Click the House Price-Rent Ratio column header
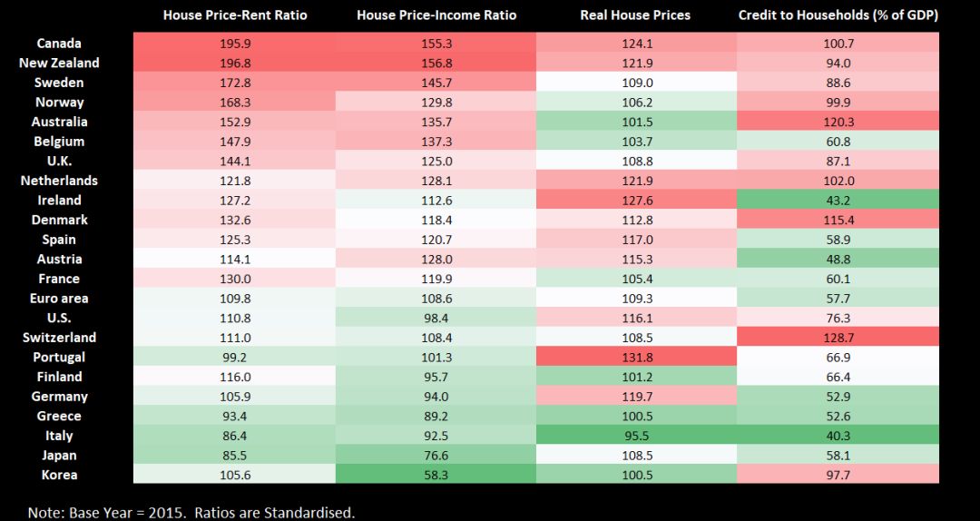The height and width of the screenshot is (521, 980). [x=235, y=15]
